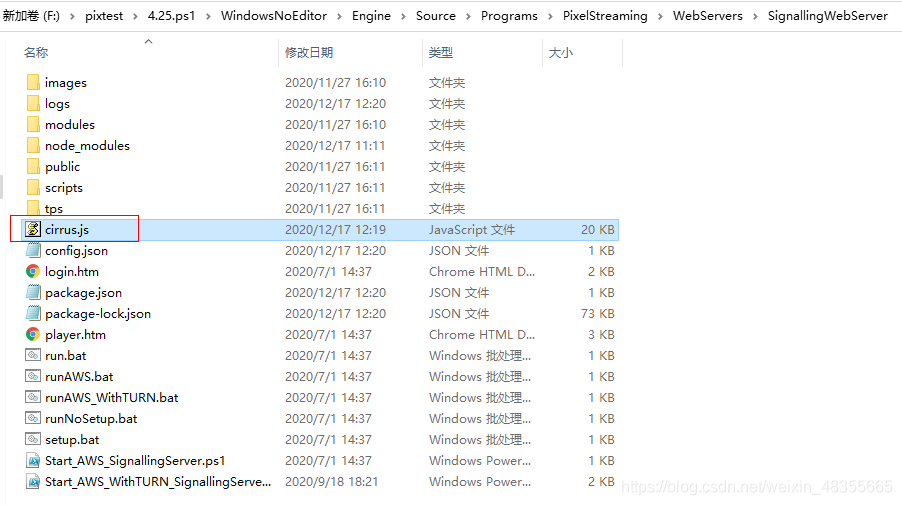Expand the chevron after pixtest
The height and width of the screenshot is (505, 902).
[x=135, y=16]
